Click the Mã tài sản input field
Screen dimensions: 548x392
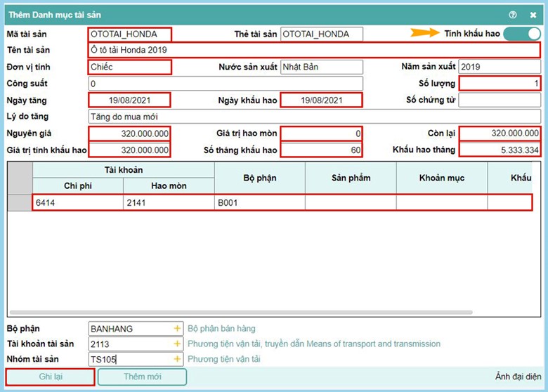click(x=129, y=34)
